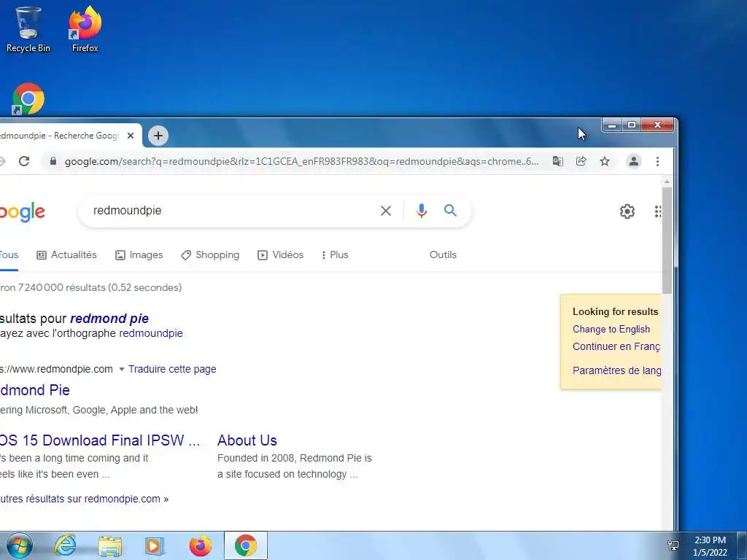Click the results count text
747x560 pixels.
pyautogui.click(x=91, y=287)
